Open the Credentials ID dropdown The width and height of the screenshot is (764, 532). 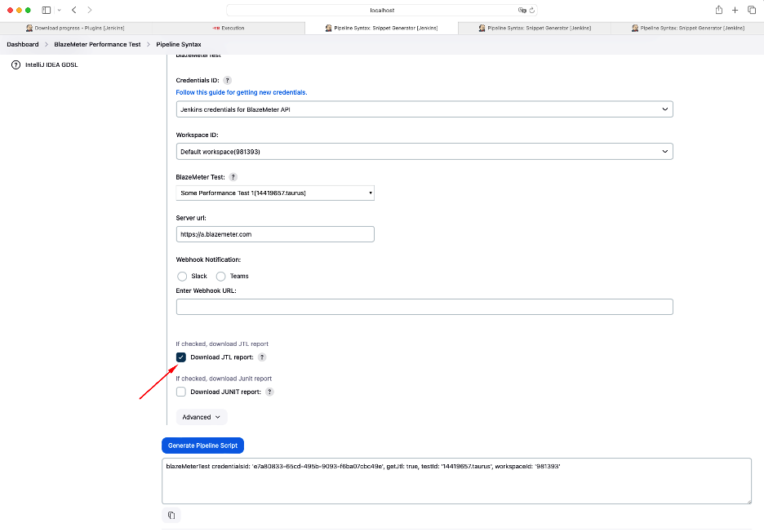(x=424, y=109)
